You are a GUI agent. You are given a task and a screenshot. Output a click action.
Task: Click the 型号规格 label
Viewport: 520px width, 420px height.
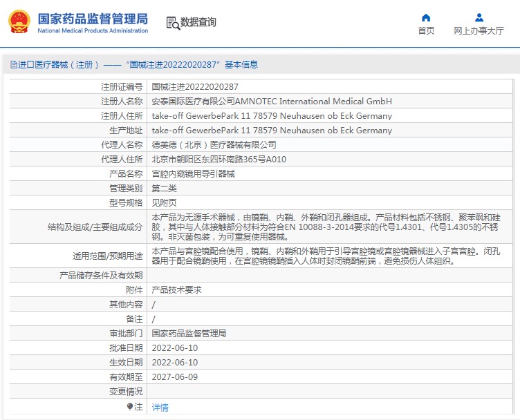[x=126, y=202]
